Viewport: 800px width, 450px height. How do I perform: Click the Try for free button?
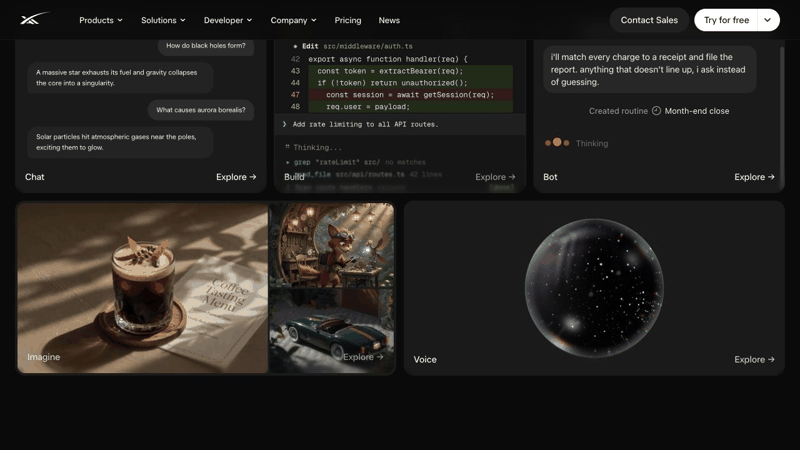coord(726,20)
